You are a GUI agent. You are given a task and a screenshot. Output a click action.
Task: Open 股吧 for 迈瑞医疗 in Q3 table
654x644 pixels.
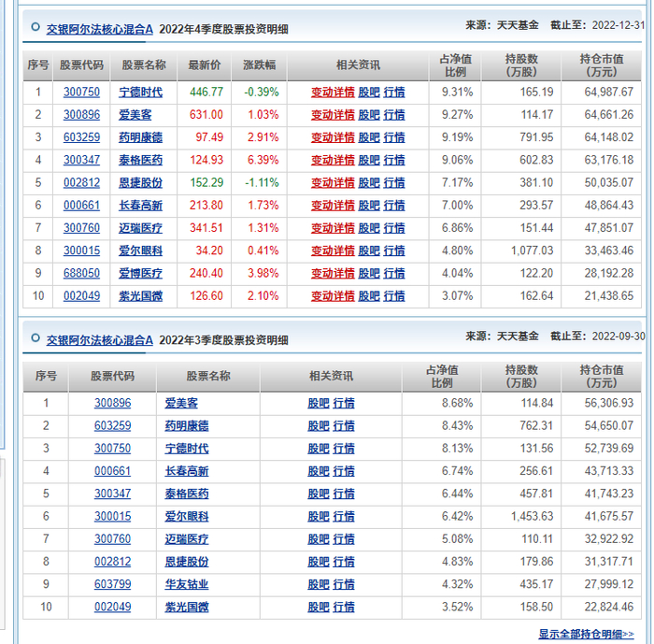point(319,538)
